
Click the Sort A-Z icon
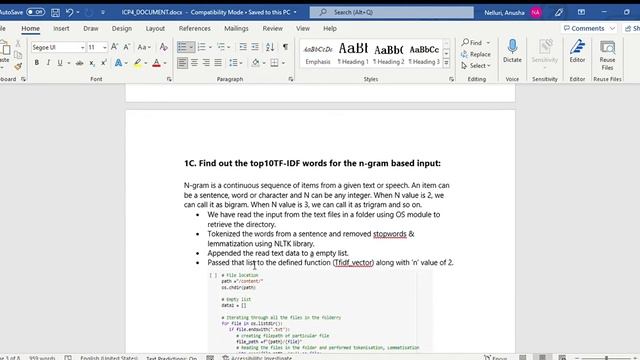(270, 47)
